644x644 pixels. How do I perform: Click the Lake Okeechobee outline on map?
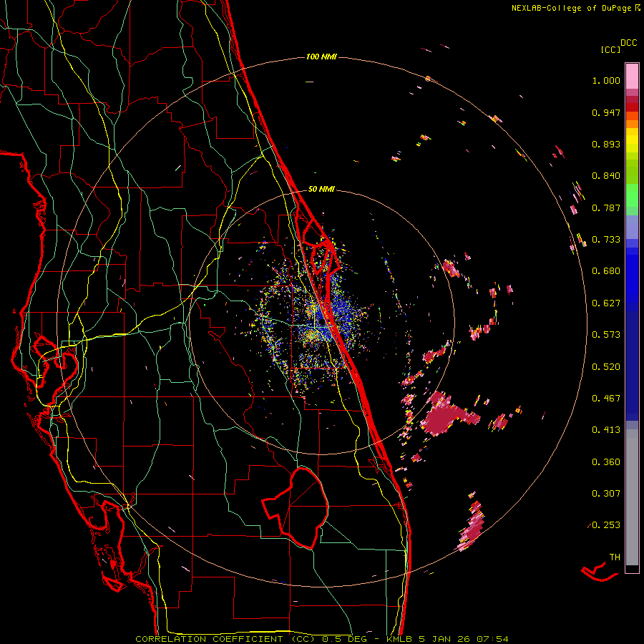[296, 509]
